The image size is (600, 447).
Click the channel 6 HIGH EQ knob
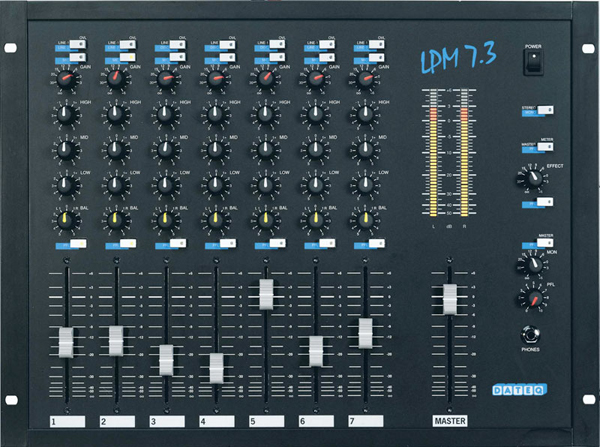click(315, 114)
